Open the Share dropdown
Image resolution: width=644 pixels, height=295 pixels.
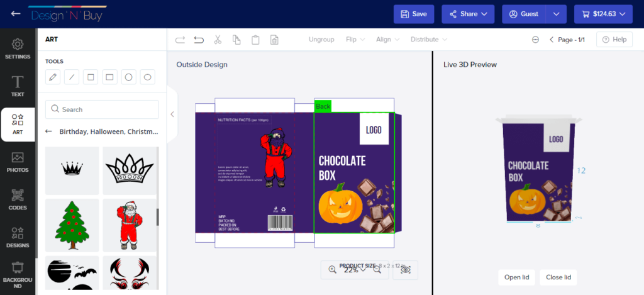pos(468,14)
